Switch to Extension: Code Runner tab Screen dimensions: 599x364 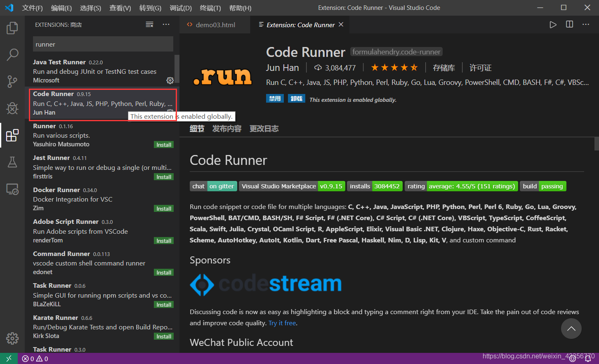point(300,25)
